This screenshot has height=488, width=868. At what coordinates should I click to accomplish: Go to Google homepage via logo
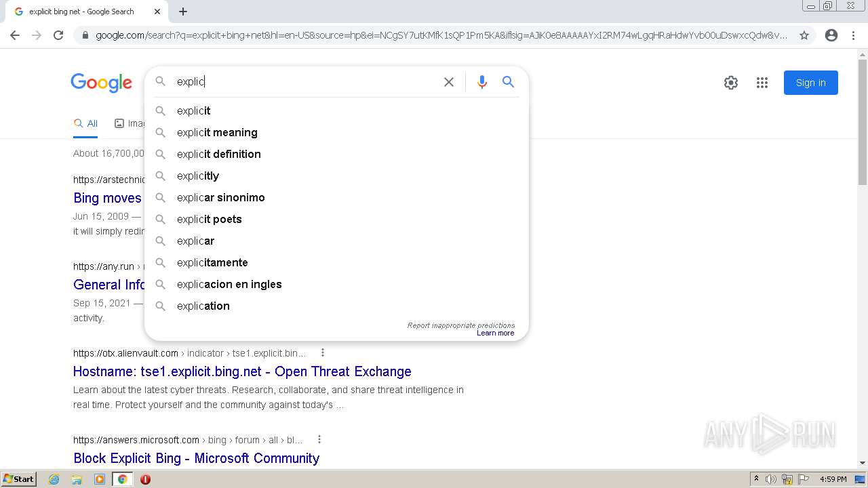pyautogui.click(x=101, y=83)
